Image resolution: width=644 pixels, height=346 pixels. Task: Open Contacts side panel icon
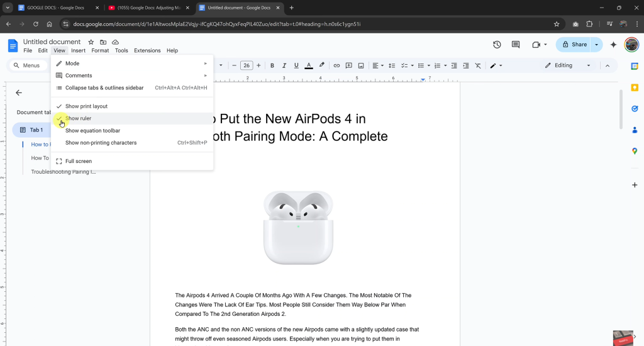pyautogui.click(x=635, y=130)
